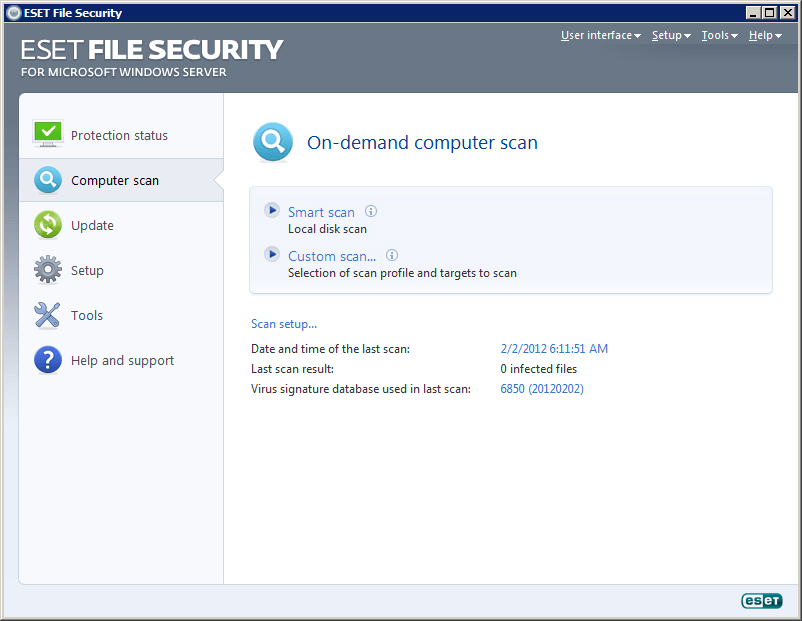Screen dimensions: 802x621
Task: Click the Protection status monitor icon
Action: point(48,134)
